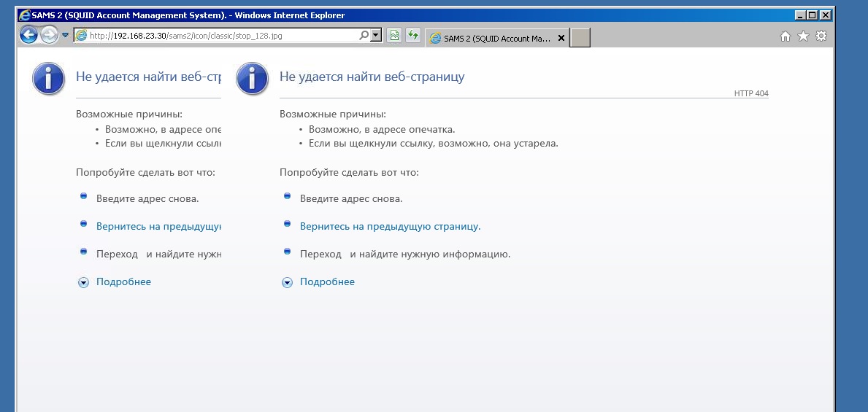Click left frame 'Введите адрес снова.' text

(147, 198)
